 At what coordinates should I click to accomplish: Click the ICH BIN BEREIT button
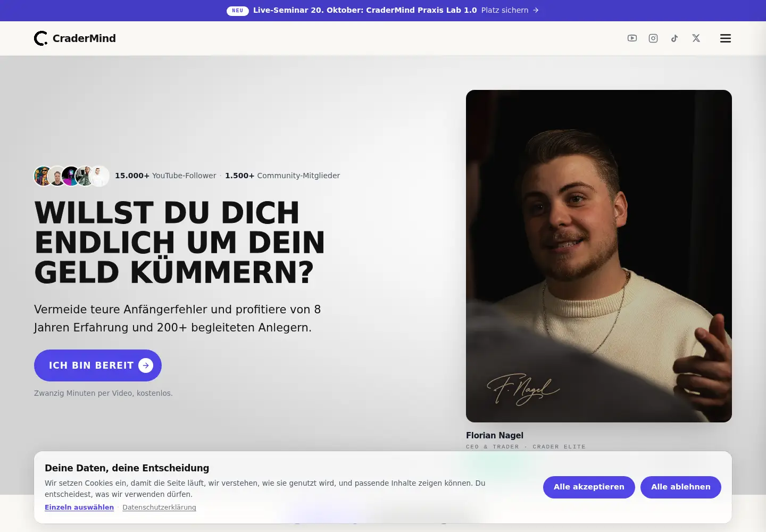coord(98,365)
